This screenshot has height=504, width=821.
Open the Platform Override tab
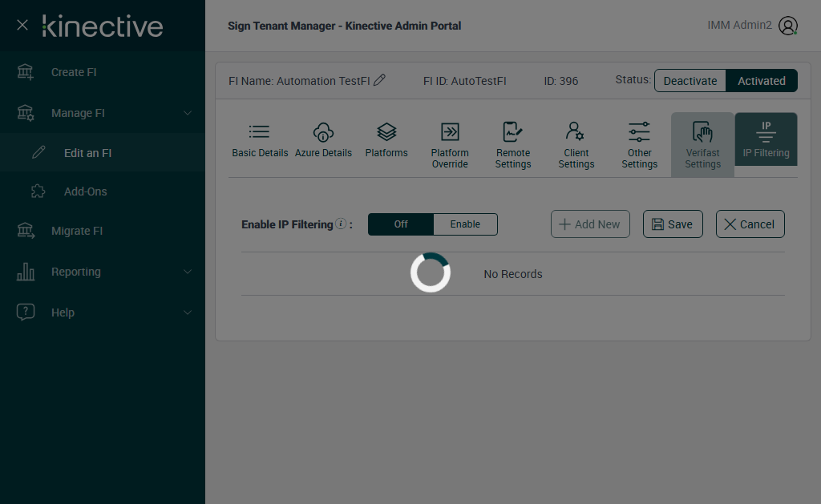tap(450, 145)
